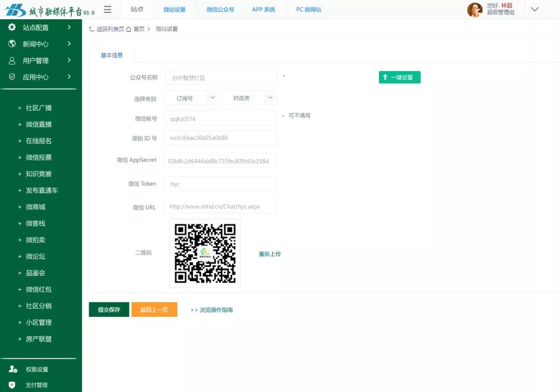Click 微站设置 breadcrumb text
The height and width of the screenshot is (392, 560).
pos(167,29)
